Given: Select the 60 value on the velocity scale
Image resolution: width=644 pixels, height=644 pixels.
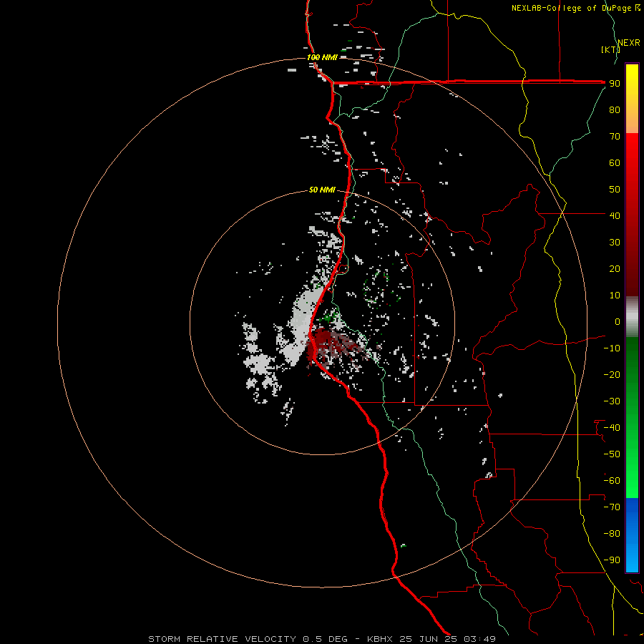Looking at the screenshot, I should pyautogui.click(x=615, y=162).
